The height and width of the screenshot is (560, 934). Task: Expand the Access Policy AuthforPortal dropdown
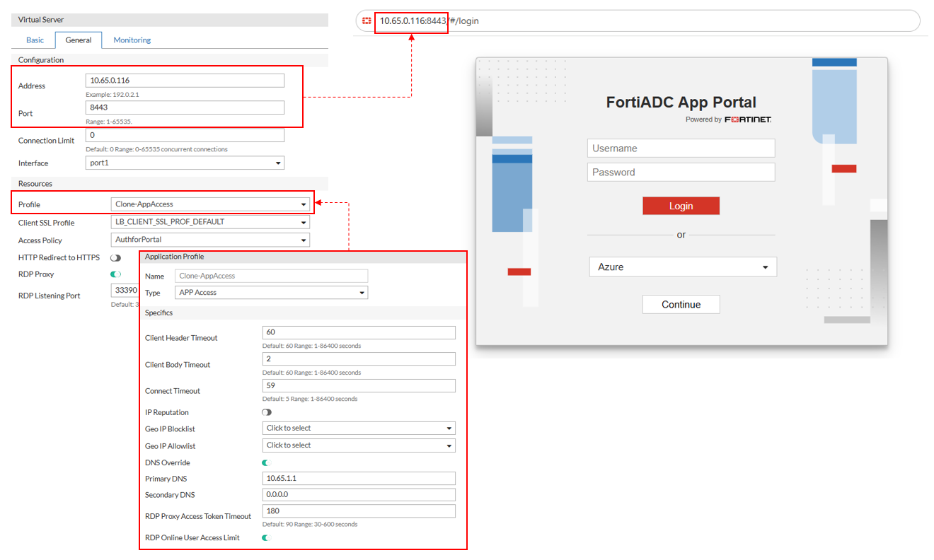pos(210,240)
